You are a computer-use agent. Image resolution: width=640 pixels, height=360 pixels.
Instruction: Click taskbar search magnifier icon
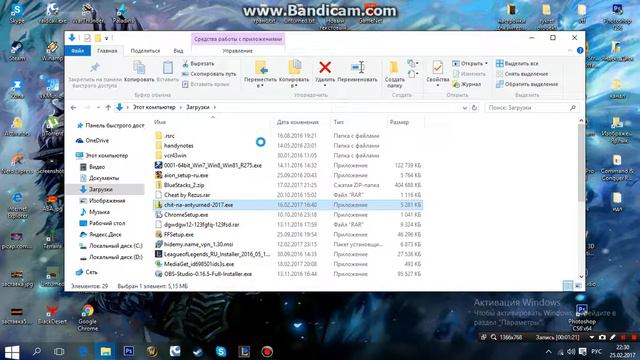click(x=37, y=351)
